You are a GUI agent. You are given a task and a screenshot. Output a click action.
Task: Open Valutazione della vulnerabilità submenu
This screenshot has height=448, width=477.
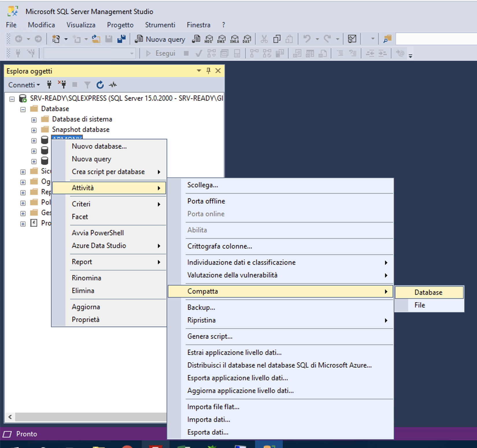[x=280, y=275]
